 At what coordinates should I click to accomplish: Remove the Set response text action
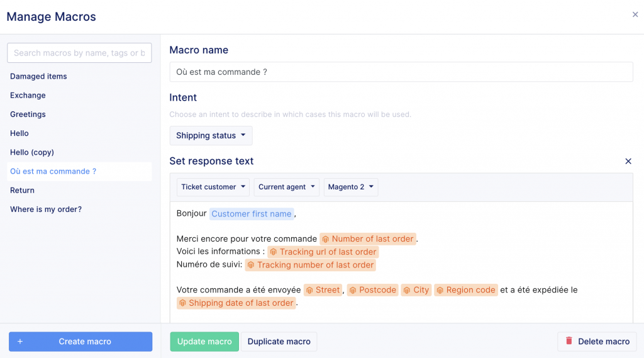pos(628,161)
